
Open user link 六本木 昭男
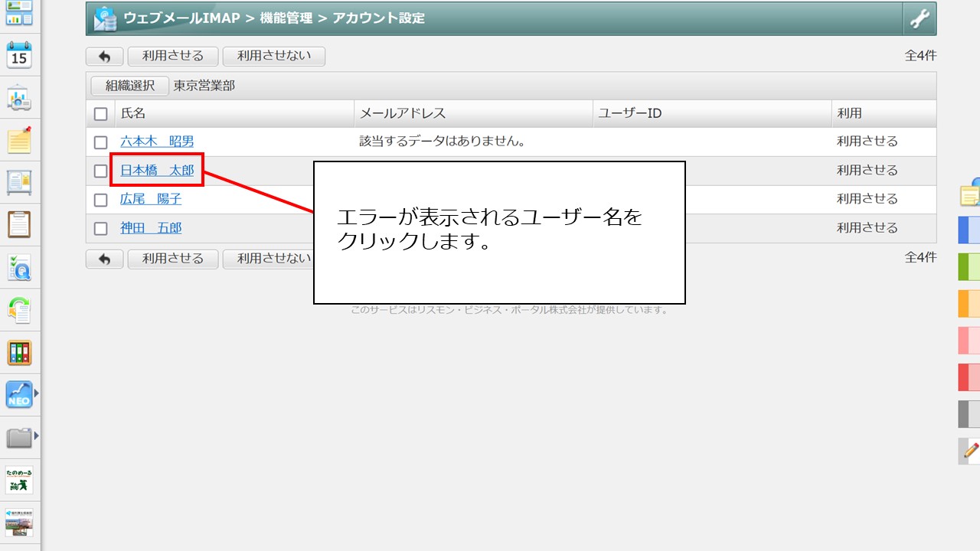point(157,142)
